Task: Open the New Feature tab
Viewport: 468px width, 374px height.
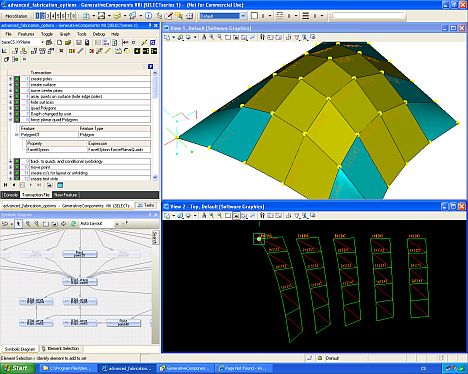Action: click(66, 195)
